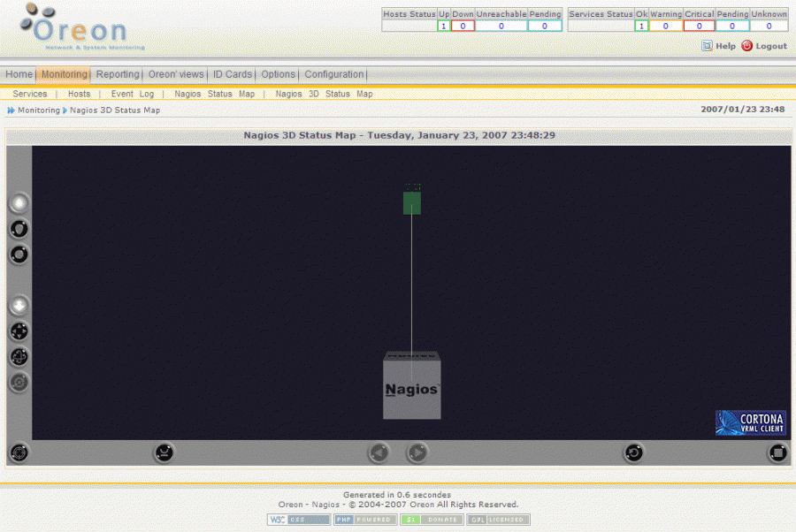Screen dimensions: 796x532
Task: Select the Walk navigation mode button
Action: coord(19,203)
